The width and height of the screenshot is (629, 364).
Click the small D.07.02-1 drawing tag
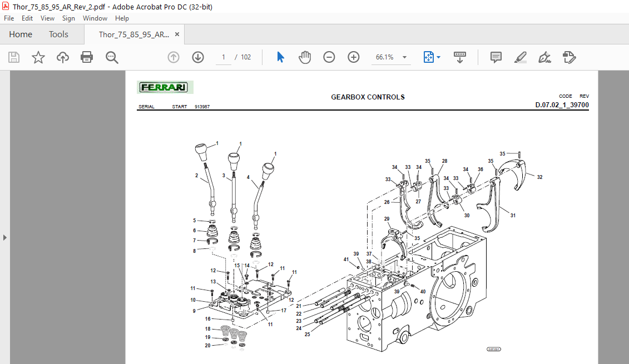tap(494, 349)
